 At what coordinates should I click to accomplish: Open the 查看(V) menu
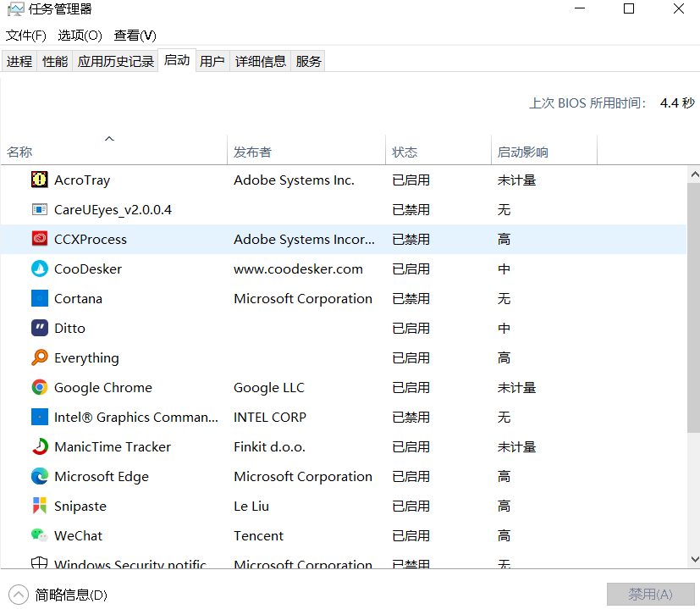tap(135, 36)
